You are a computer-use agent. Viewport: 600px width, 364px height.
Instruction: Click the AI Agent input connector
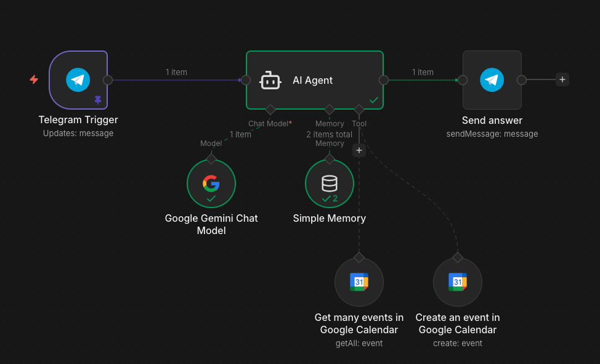(x=246, y=80)
